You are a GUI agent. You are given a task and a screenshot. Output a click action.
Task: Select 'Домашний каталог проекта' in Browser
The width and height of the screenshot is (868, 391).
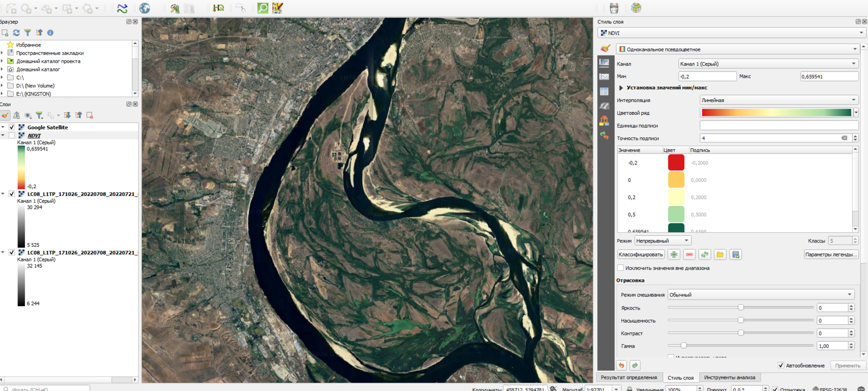[x=48, y=61]
